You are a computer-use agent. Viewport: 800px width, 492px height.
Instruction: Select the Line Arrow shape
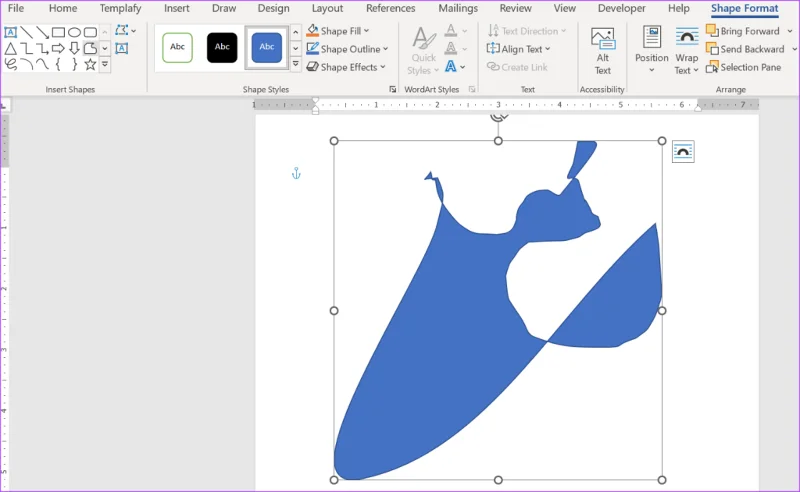[x=42, y=33]
